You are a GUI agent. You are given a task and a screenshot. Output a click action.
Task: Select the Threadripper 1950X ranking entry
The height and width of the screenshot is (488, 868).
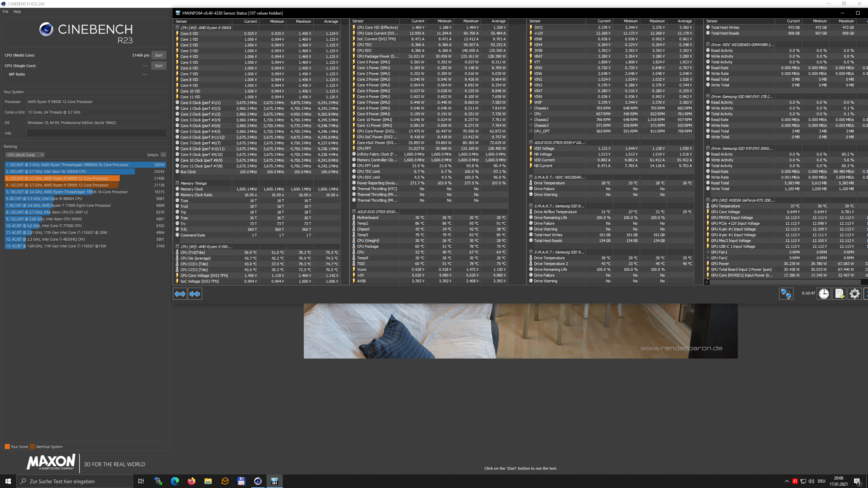click(x=85, y=192)
